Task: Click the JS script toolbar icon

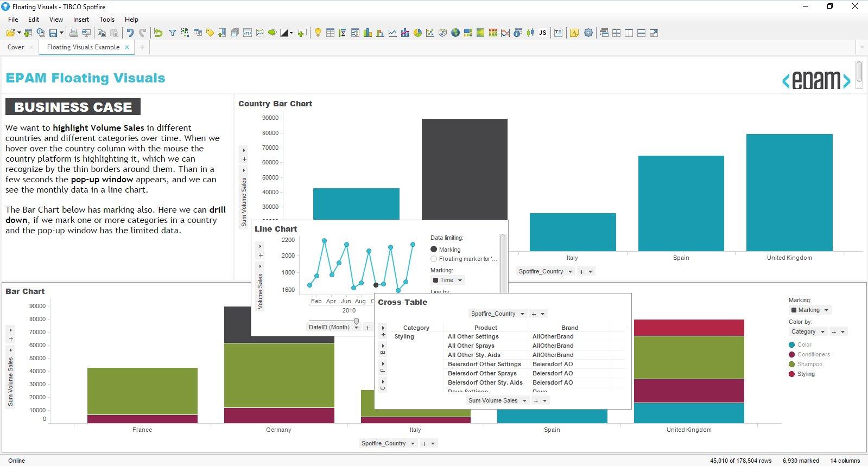Action: coord(542,33)
